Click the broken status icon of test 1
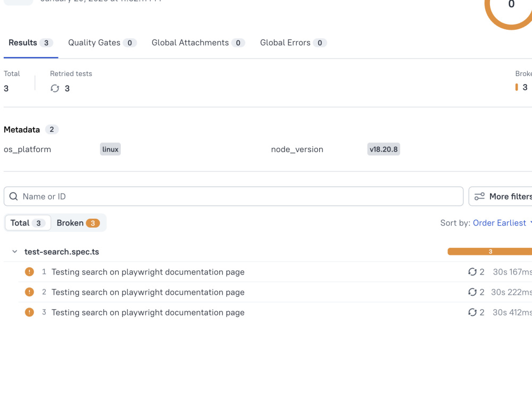The image size is (532, 399). [29, 272]
